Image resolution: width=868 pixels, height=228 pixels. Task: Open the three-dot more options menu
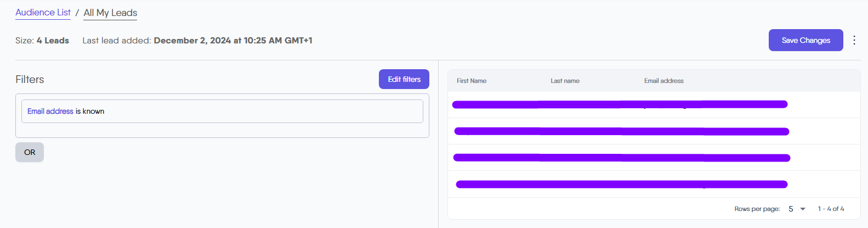coord(854,40)
